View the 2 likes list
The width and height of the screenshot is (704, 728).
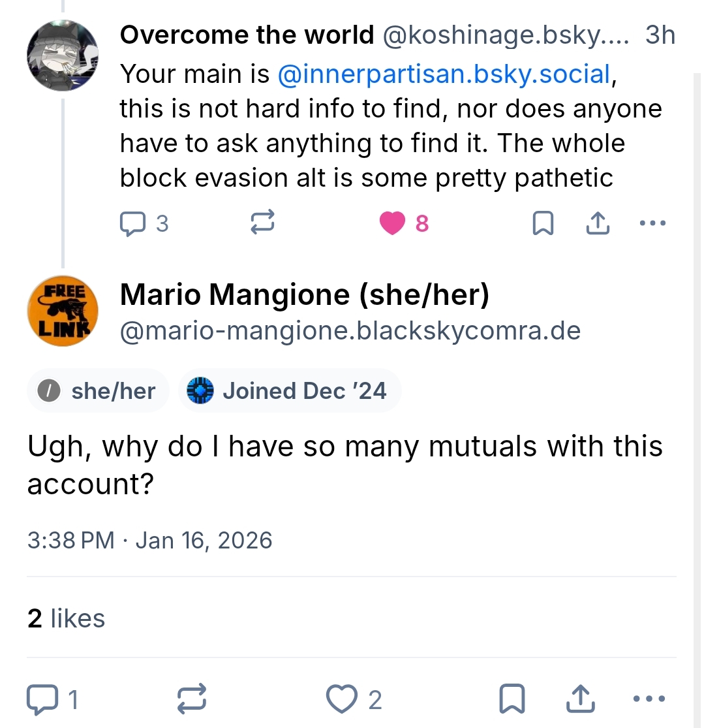pos(66,618)
